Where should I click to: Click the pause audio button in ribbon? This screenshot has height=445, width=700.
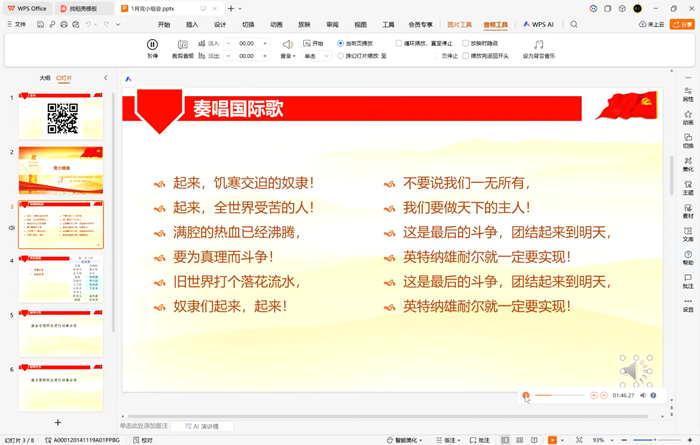pyautogui.click(x=152, y=45)
